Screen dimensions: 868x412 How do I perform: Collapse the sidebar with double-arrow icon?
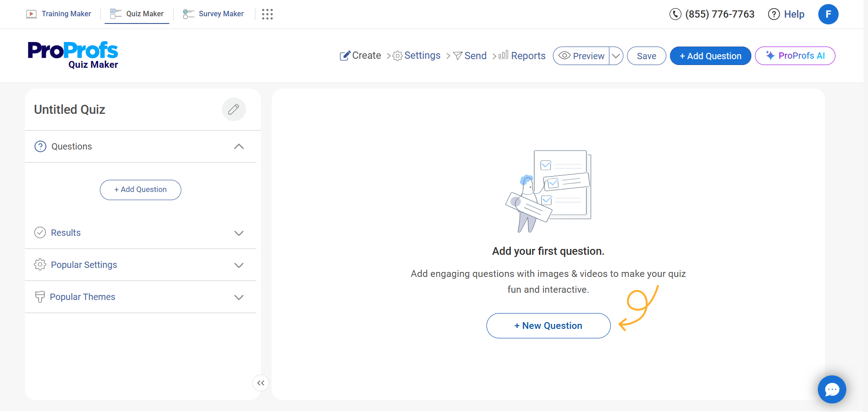(261, 383)
